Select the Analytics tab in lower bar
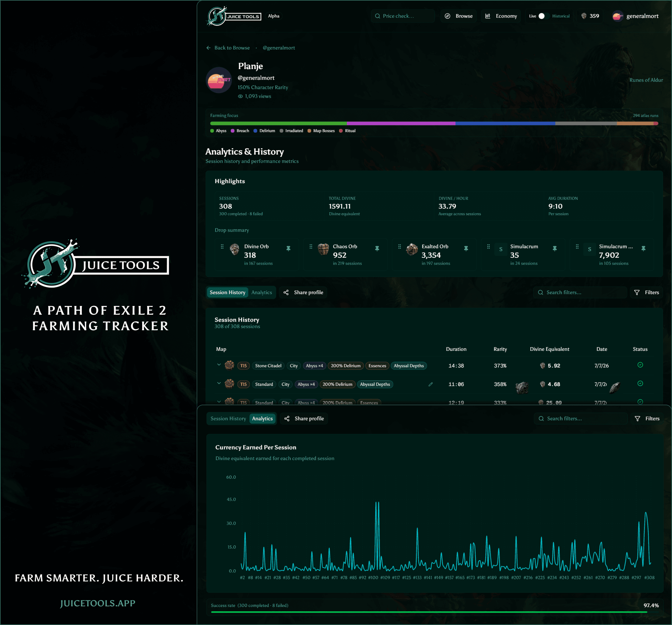672x625 pixels. tap(262, 419)
